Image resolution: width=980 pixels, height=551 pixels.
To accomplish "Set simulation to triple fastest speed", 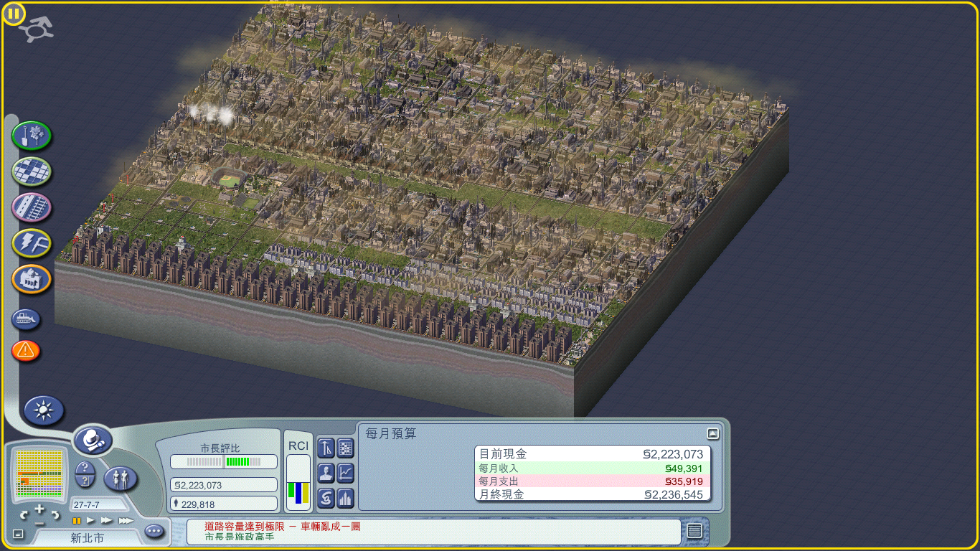I will (x=126, y=520).
